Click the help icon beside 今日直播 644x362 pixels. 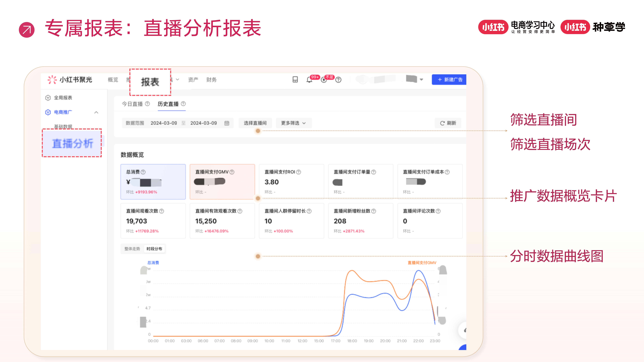pos(147,104)
